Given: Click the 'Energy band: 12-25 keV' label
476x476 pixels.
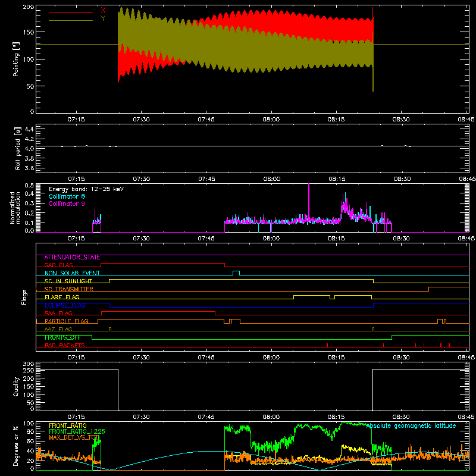Looking at the screenshot, I should [x=86, y=189].
